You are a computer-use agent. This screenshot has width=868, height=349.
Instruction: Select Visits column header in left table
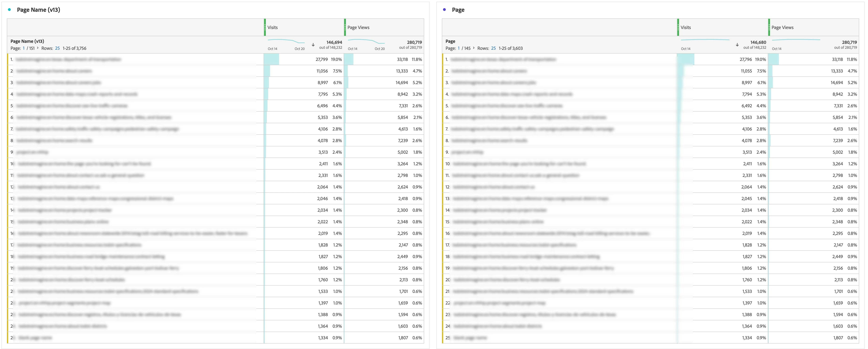click(273, 28)
